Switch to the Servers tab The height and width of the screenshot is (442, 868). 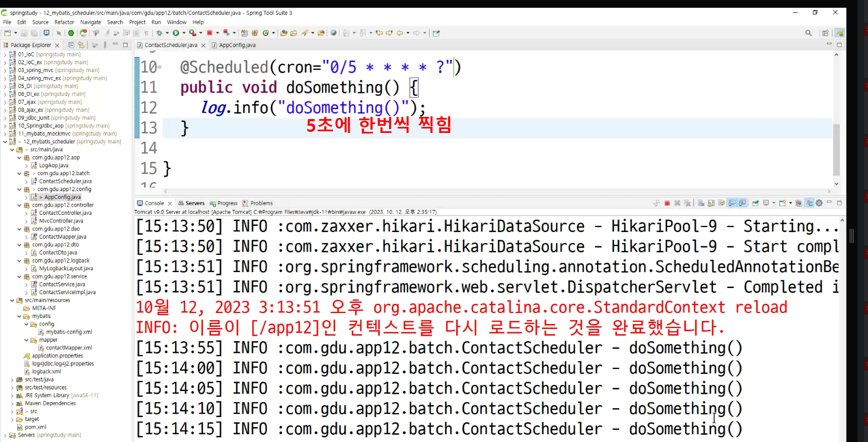pos(191,203)
